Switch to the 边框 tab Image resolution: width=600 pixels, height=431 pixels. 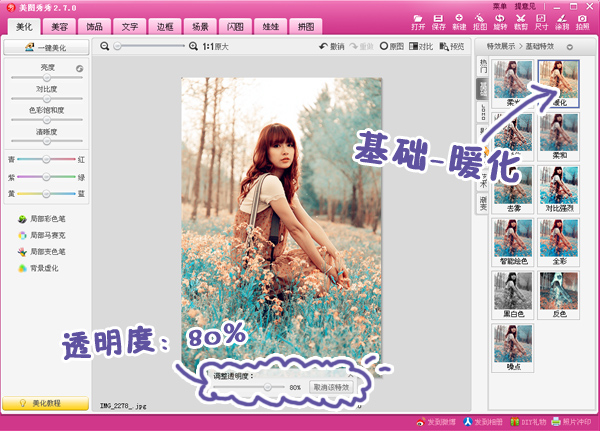pyautogui.click(x=165, y=26)
